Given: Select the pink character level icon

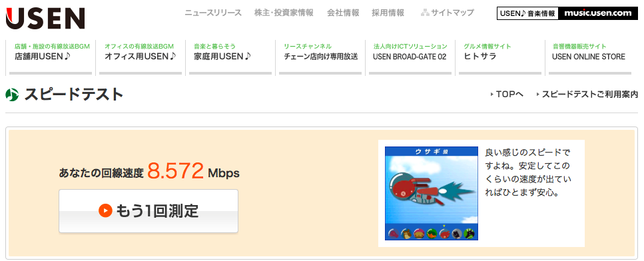Looking at the screenshot, I should coord(419,234).
